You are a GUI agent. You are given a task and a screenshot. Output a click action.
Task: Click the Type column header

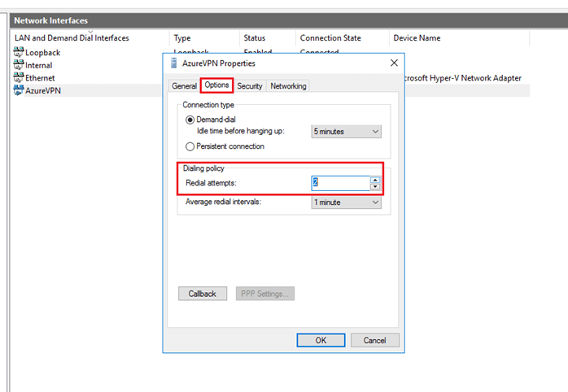(182, 38)
